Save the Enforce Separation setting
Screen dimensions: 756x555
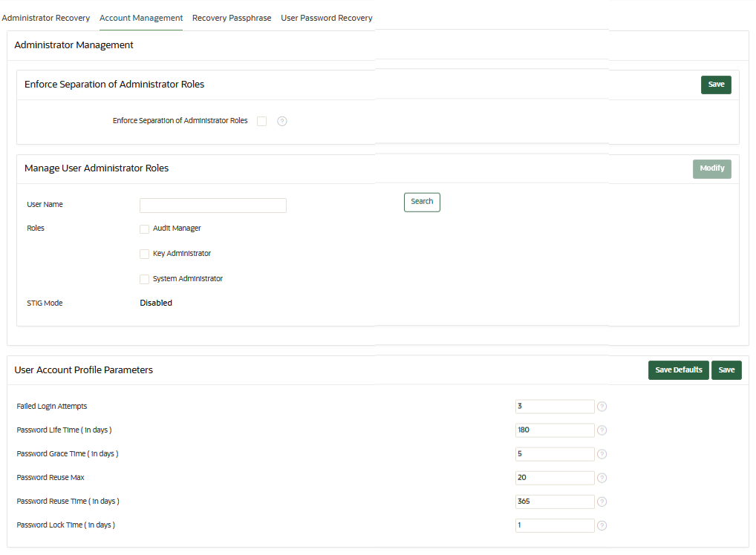(x=715, y=85)
